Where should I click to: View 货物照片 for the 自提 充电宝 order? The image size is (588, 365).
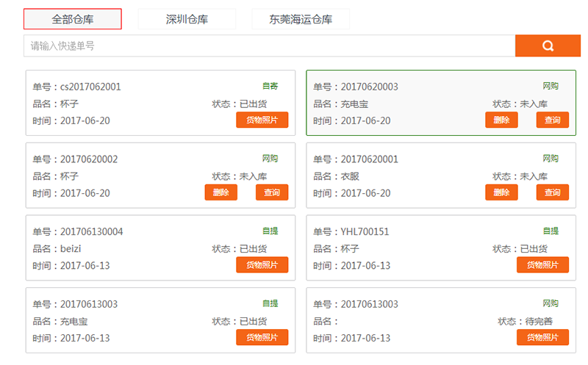(262, 337)
